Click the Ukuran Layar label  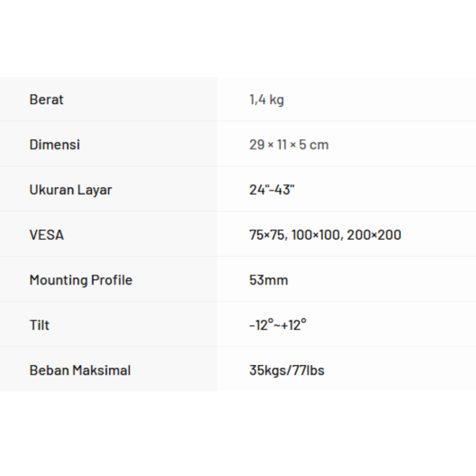tap(71, 190)
